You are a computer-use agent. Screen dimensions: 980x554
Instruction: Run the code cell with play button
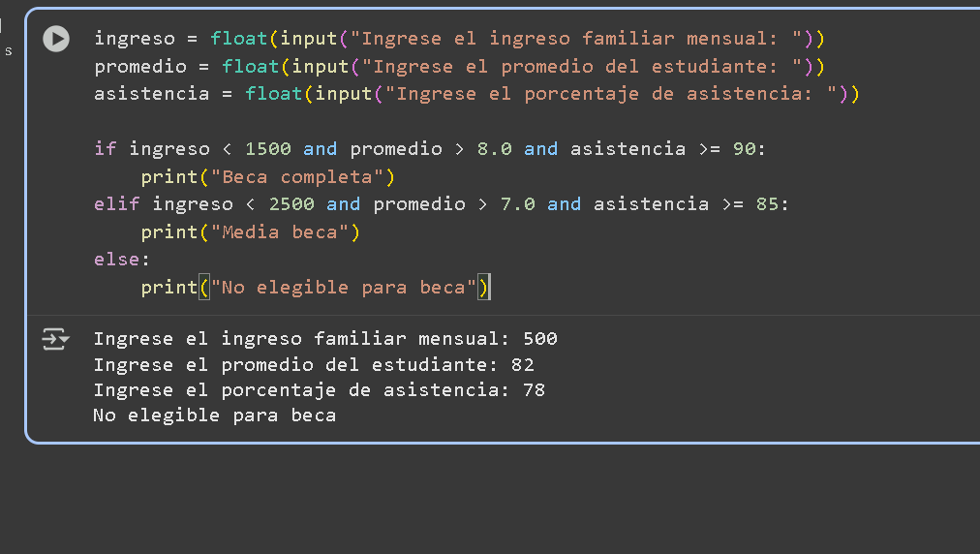pos(56,39)
